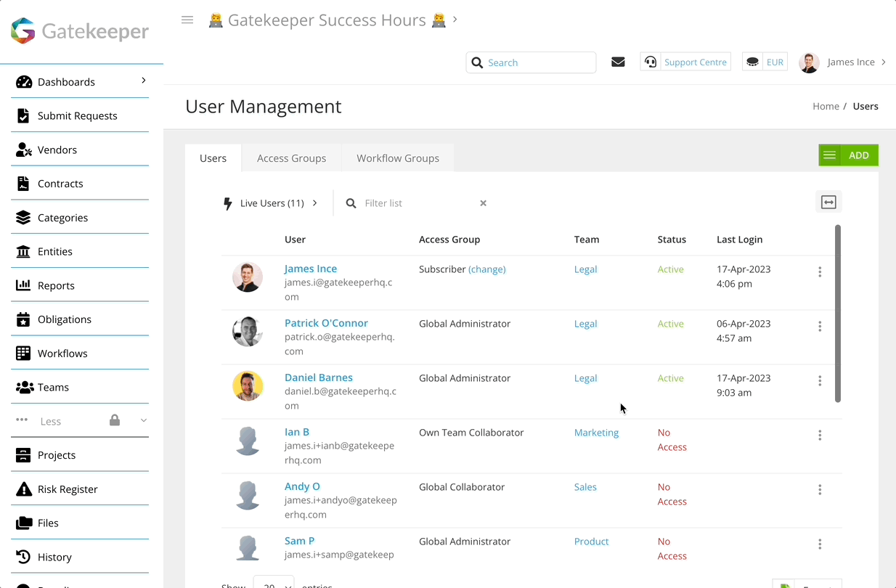This screenshot has height=588, width=896.
Task: Open Dashboards gauge icon in sidebar
Action: click(24, 82)
